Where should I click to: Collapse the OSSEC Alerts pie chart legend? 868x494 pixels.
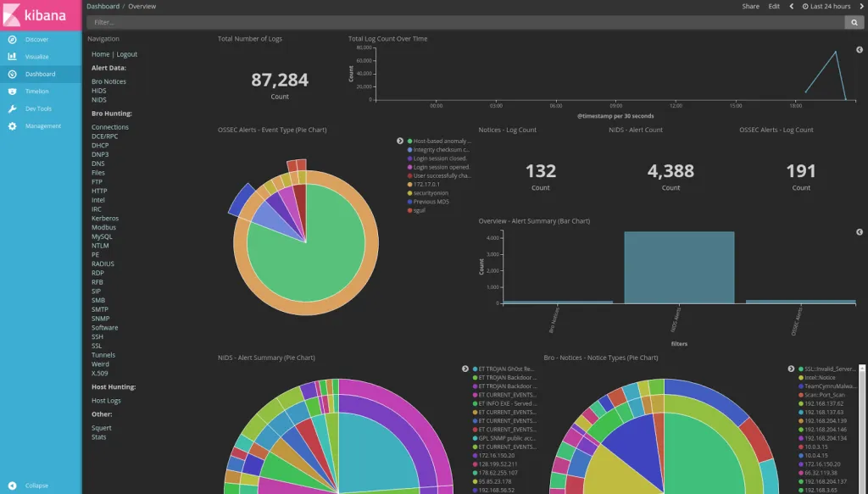[x=400, y=141]
